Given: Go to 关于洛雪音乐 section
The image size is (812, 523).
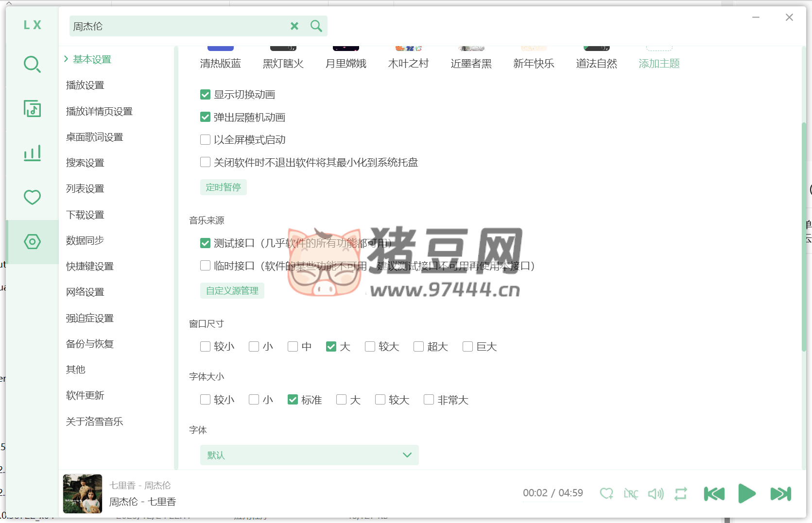Looking at the screenshot, I should [x=94, y=422].
